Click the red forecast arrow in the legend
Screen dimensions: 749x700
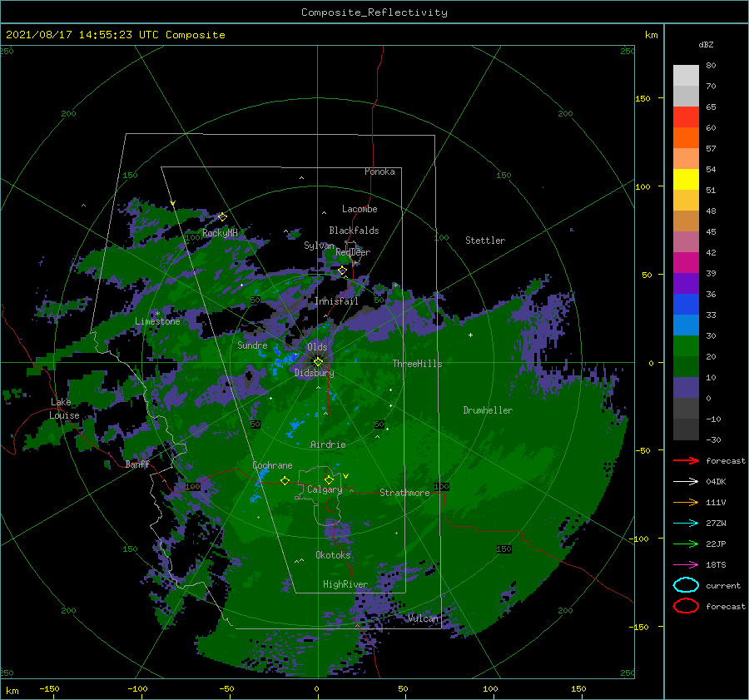pyautogui.click(x=686, y=460)
